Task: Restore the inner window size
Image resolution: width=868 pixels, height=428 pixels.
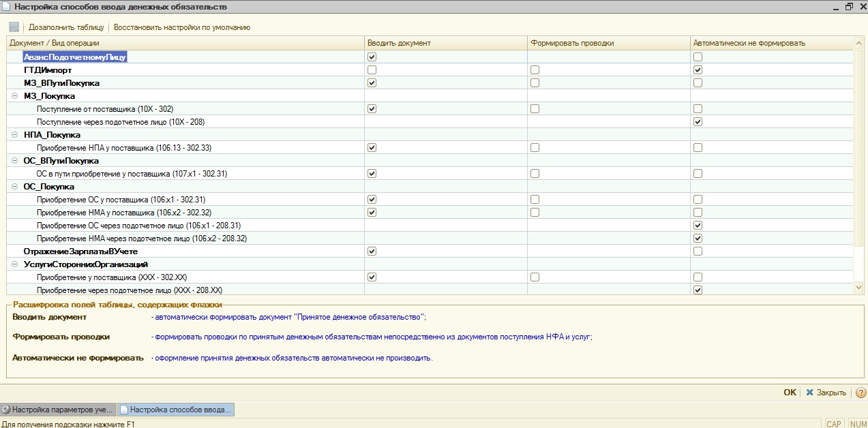Action: (x=849, y=6)
